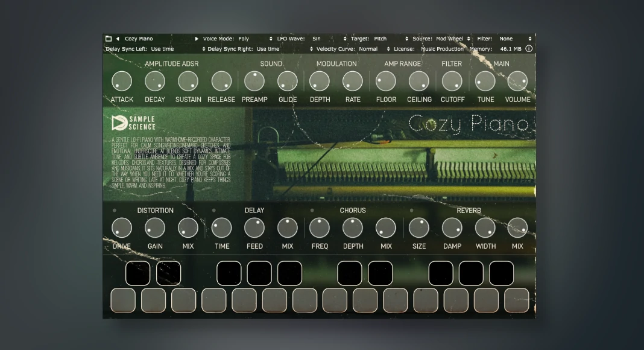Click the Tune knob

(485, 81)
